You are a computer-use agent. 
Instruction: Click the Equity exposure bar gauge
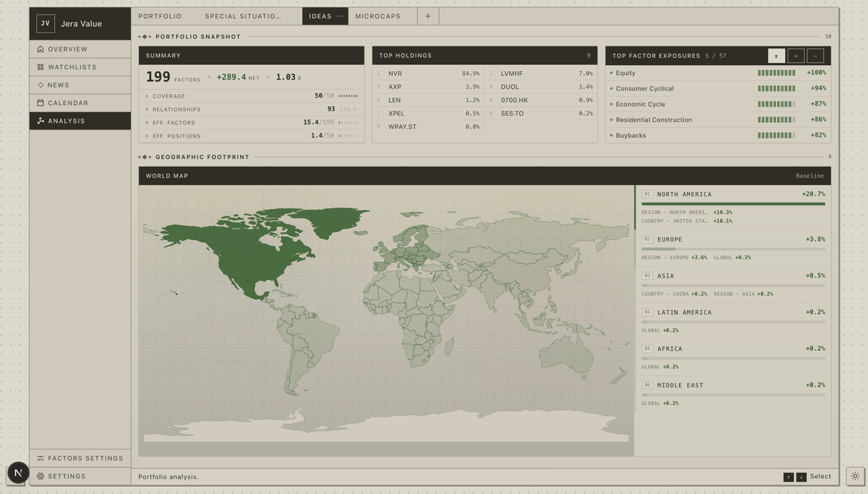point(776,73)
